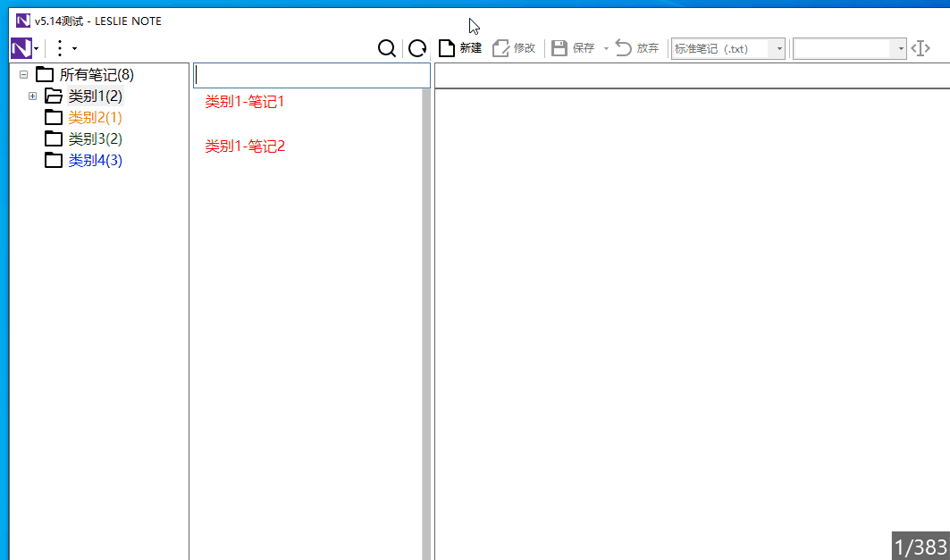Open the note 类别1-笔记1
This screenshot has width=950, height=560.
[x=245, y=102]
